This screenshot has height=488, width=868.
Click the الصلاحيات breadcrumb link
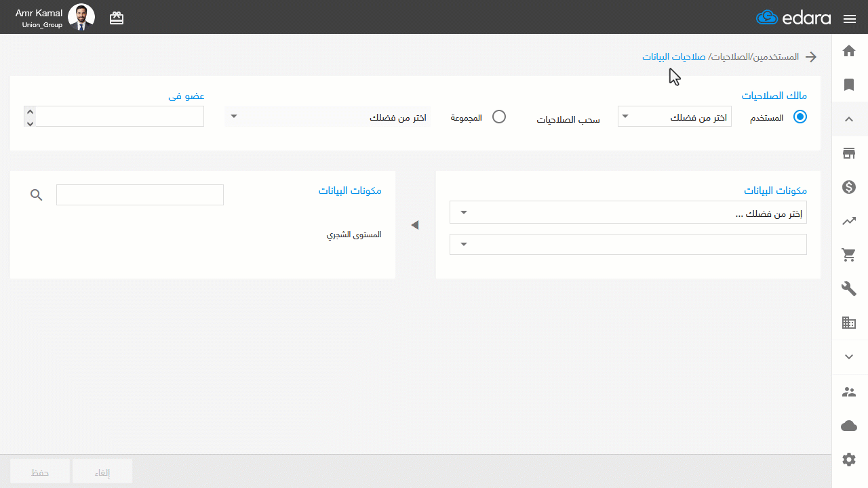pyautogui.click(x=731, y=57)
